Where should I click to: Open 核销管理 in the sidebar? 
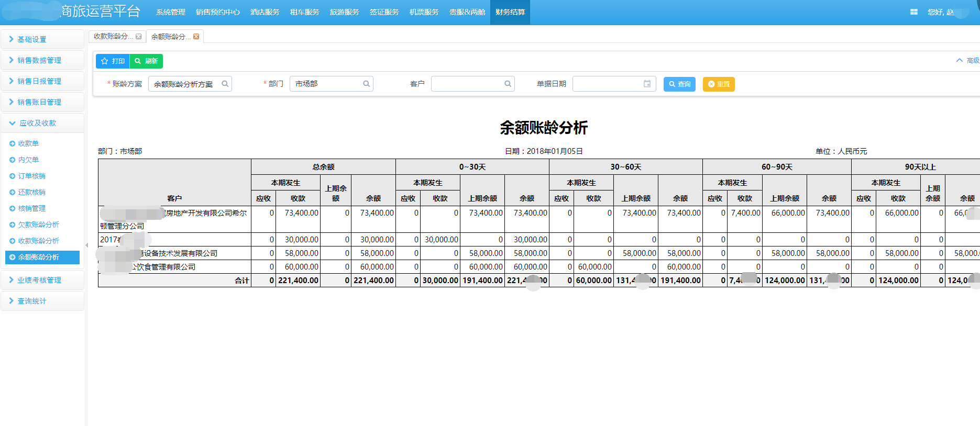tap(32, 208)
